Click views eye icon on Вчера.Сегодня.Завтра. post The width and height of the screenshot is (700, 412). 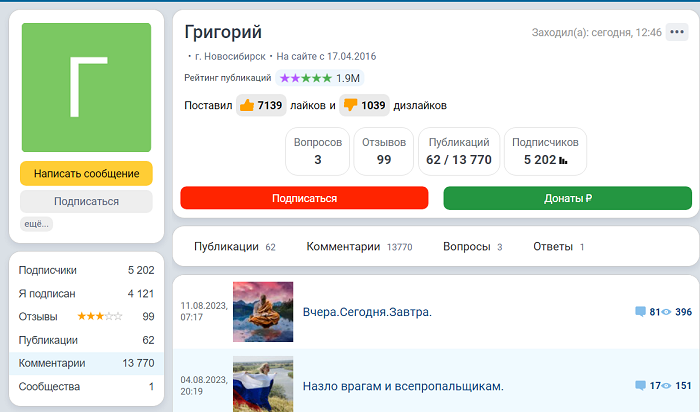tap(666, 312)
